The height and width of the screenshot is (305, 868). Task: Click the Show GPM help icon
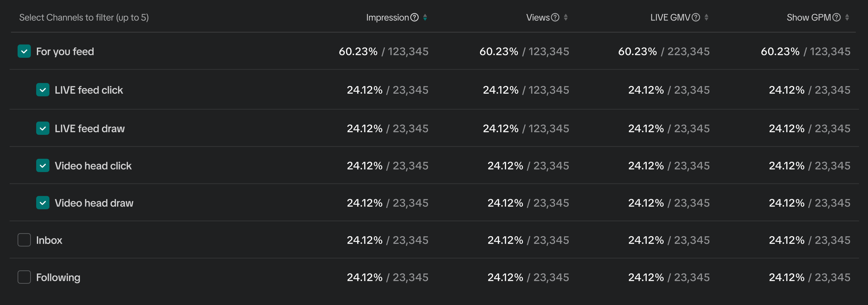tap(836, 18)
